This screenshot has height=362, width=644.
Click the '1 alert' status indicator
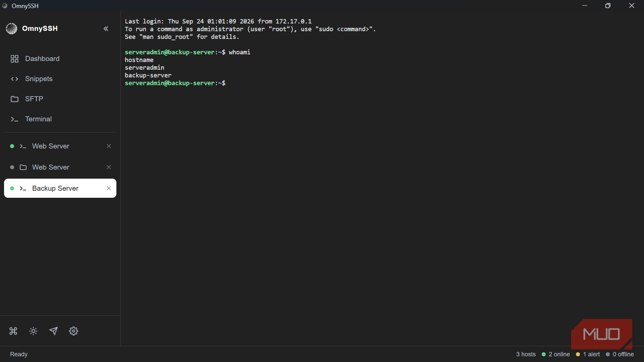(588, 354)
